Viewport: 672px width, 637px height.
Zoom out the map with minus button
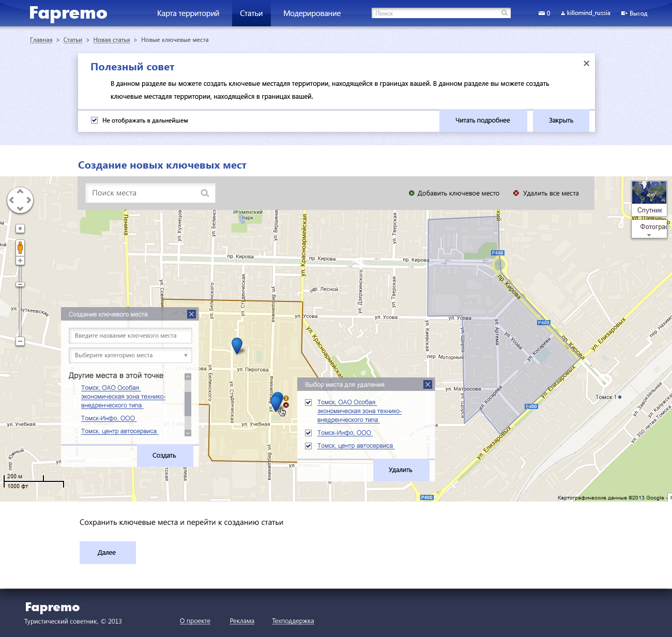tap(20, 341)
